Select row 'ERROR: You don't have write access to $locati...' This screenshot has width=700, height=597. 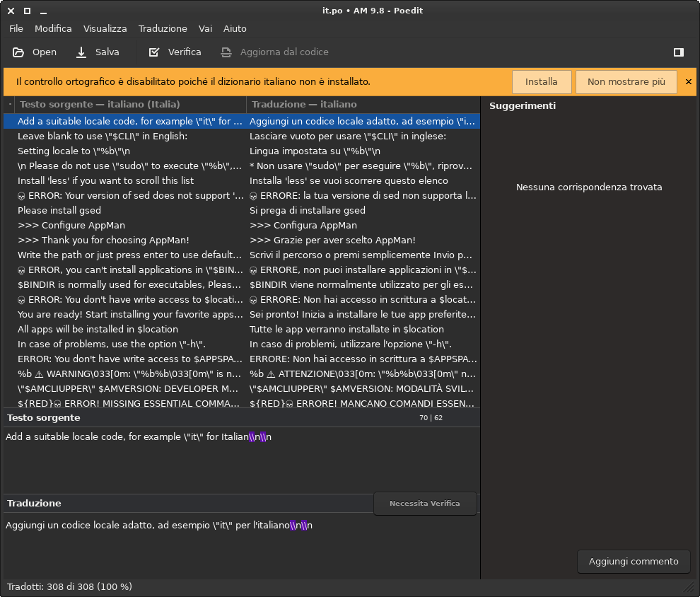[x=242, y=299]
